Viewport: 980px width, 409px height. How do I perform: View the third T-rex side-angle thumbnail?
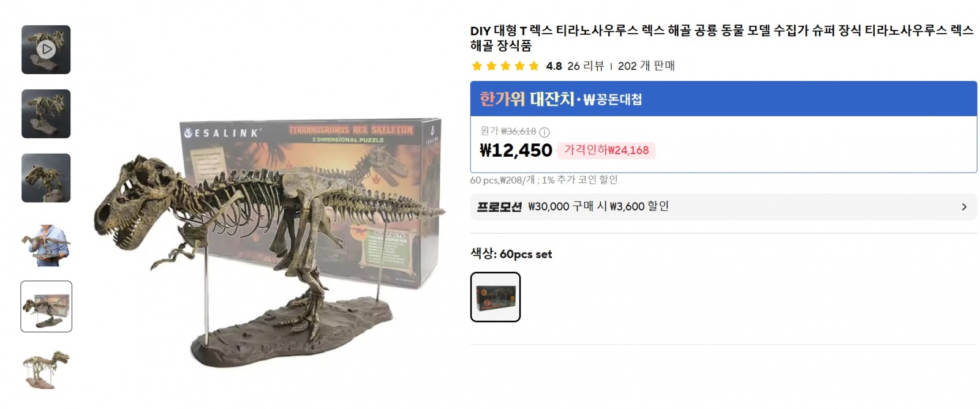46,178
